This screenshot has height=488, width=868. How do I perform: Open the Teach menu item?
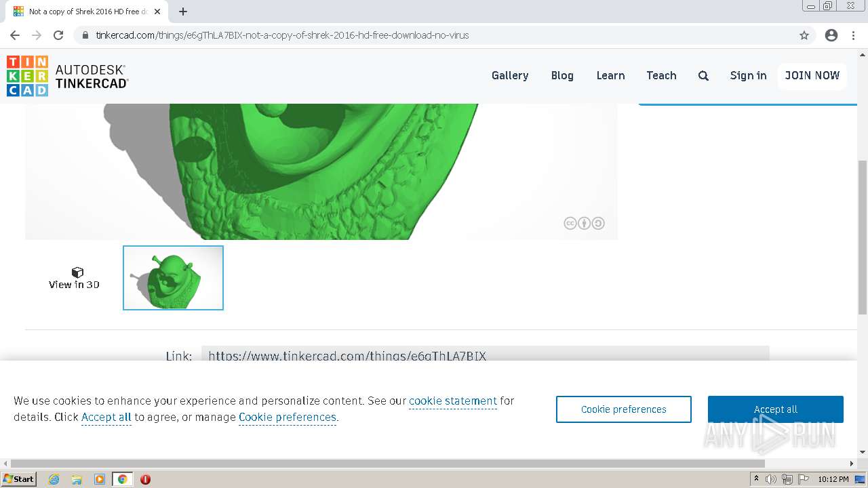point(661,76)
